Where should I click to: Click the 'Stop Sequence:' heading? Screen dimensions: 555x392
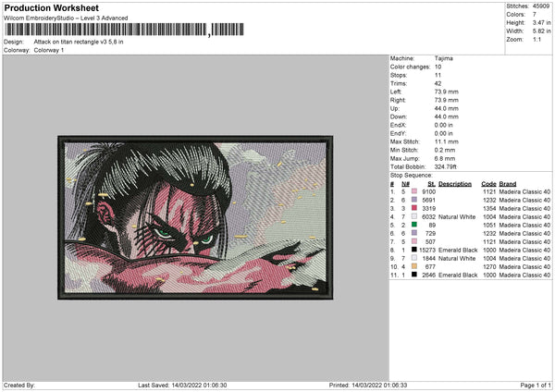pyautogui.click(x=412, y=176)
